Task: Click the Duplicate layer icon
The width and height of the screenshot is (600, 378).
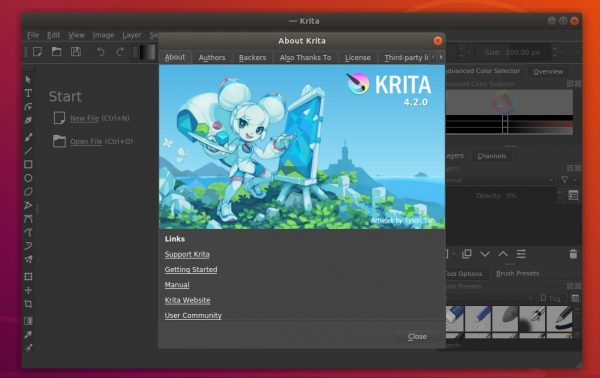Action: point(466,254)
